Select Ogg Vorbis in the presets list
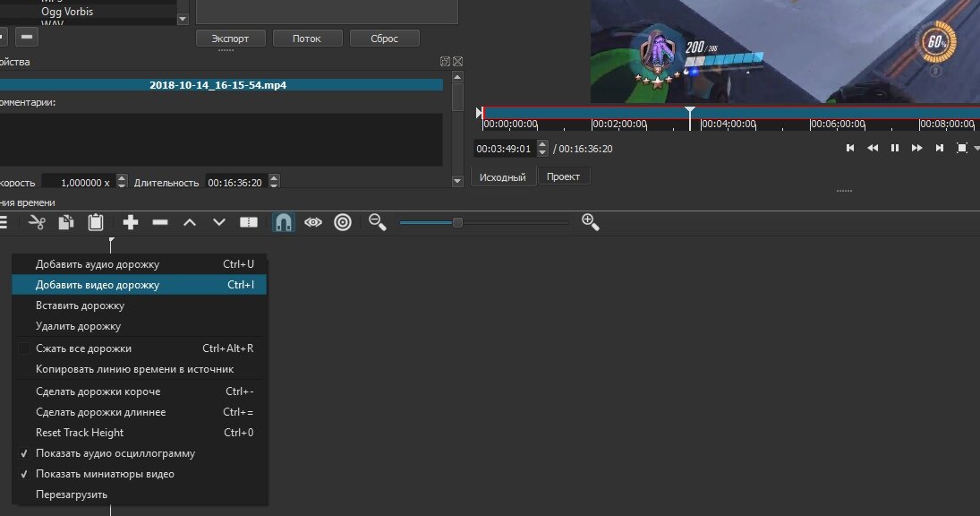The height and width of the screenshot is (516, 980). [x=67, y=12]
